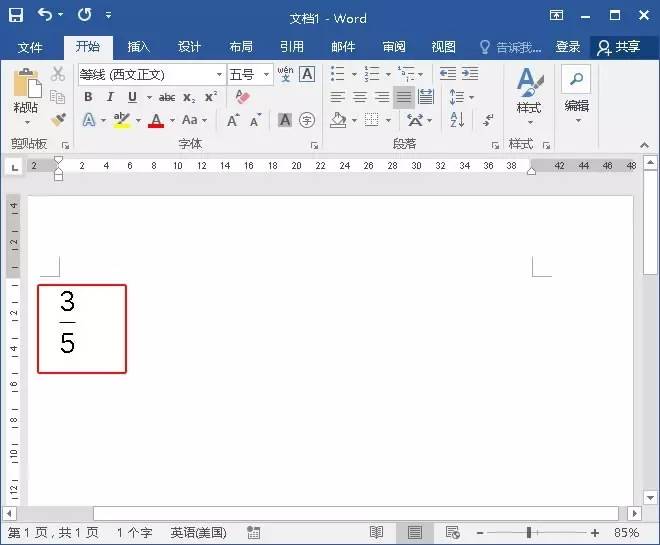Copy selection with the copy icon
This screenshot has height=545, width=660.
tap(57, 97)
